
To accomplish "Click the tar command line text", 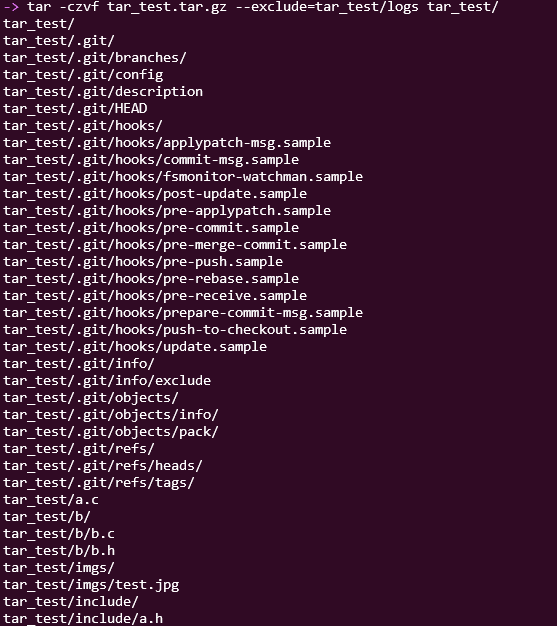I will tap(263, 7).
